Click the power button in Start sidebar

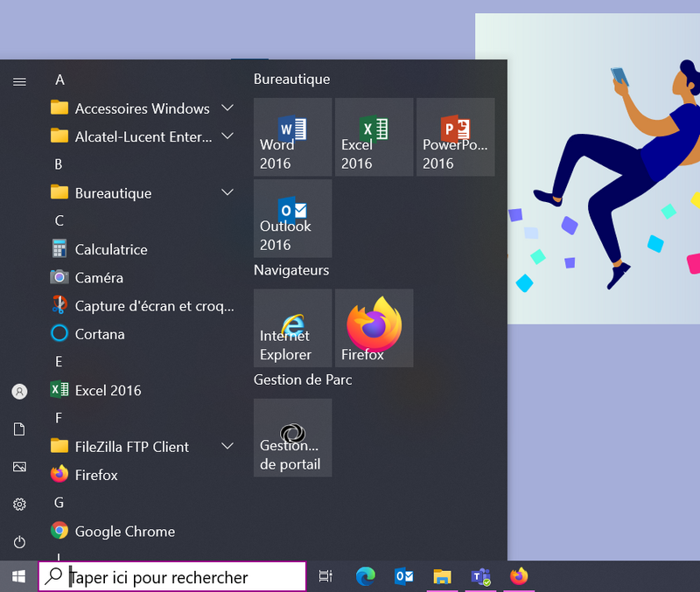coord(19,542)
